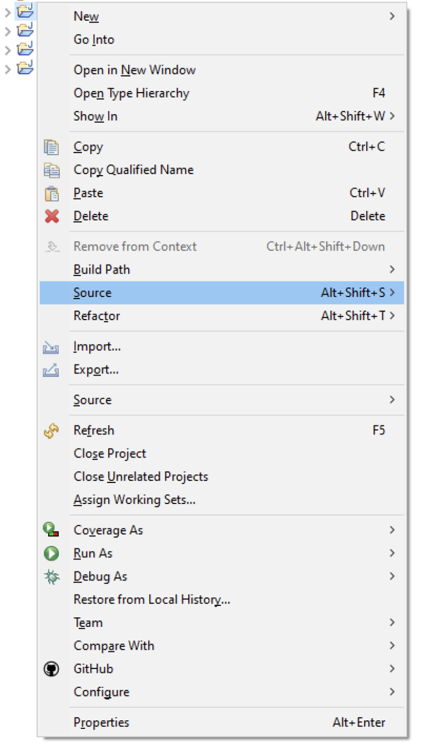444x750 pixels.
Task: Click the Refresh arrows icon
Action: pyautogui.click(x=51, y=431)
